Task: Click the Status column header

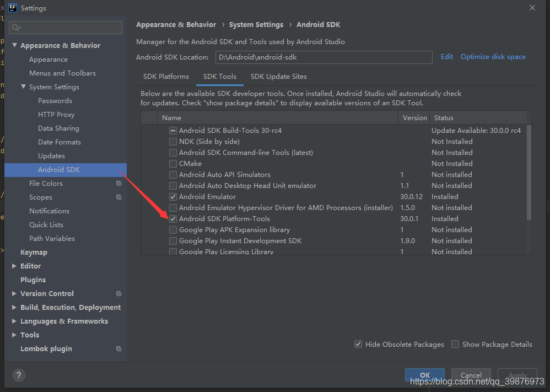Action: point(478,117)
